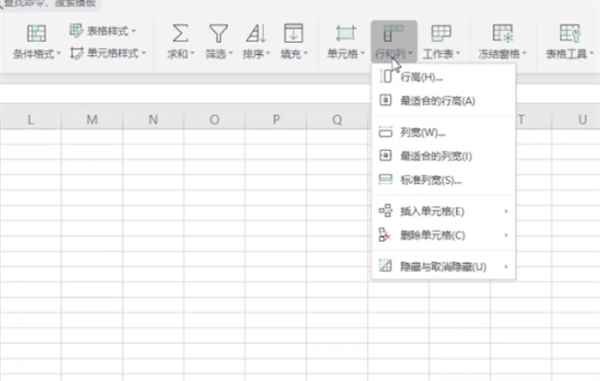Select column T header
Viewport: 600px width, 381px height.
(534, 120)
